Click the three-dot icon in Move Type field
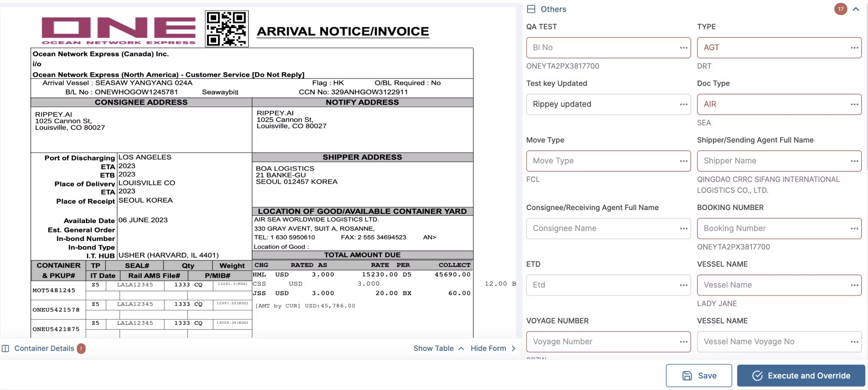868x390 pixels. tap(683, 161)
